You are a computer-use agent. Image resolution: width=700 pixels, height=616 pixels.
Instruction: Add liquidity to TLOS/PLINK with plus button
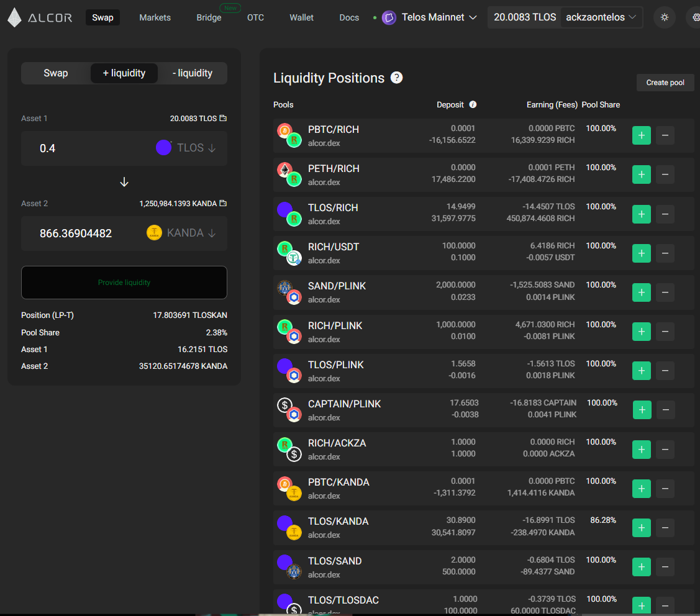coord(642,371)
